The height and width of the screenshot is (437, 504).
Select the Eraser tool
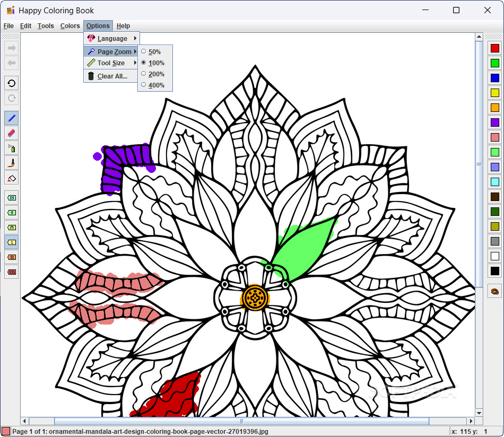point(12,133)
